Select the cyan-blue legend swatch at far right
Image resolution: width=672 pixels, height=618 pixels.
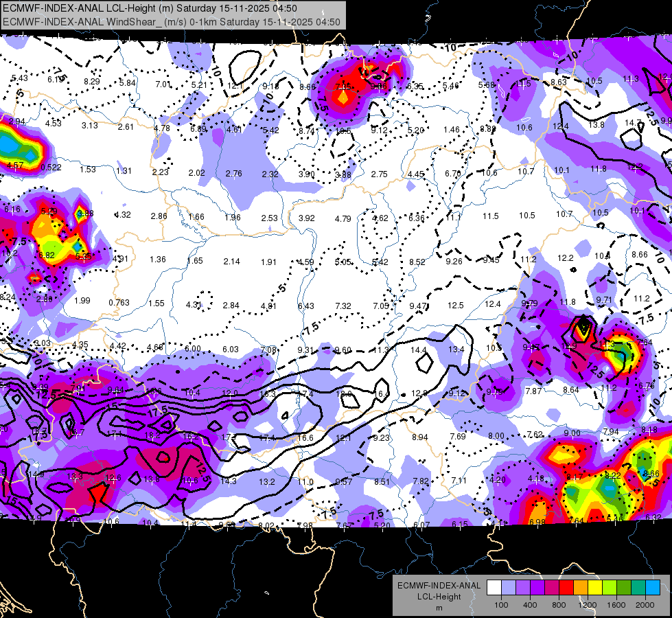click(653, 588)
